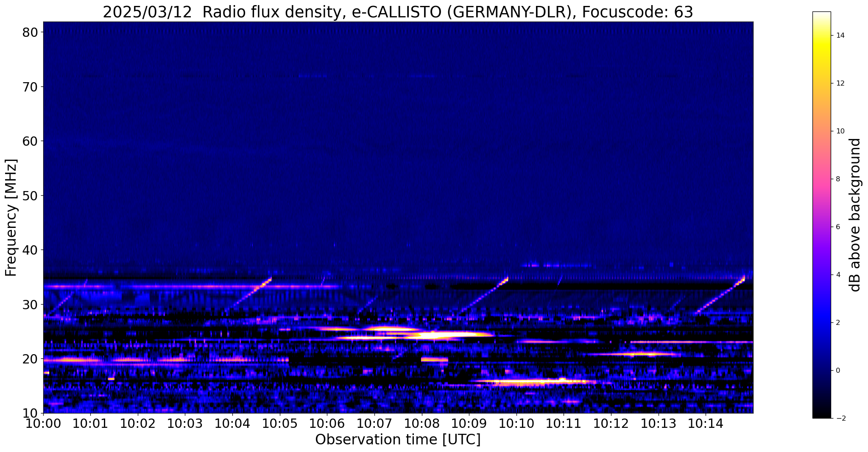The width and height of the screenshot is (868, 452).
Task: Click the 70 MHz frequency tick label
Action: (x=30, y=87)
